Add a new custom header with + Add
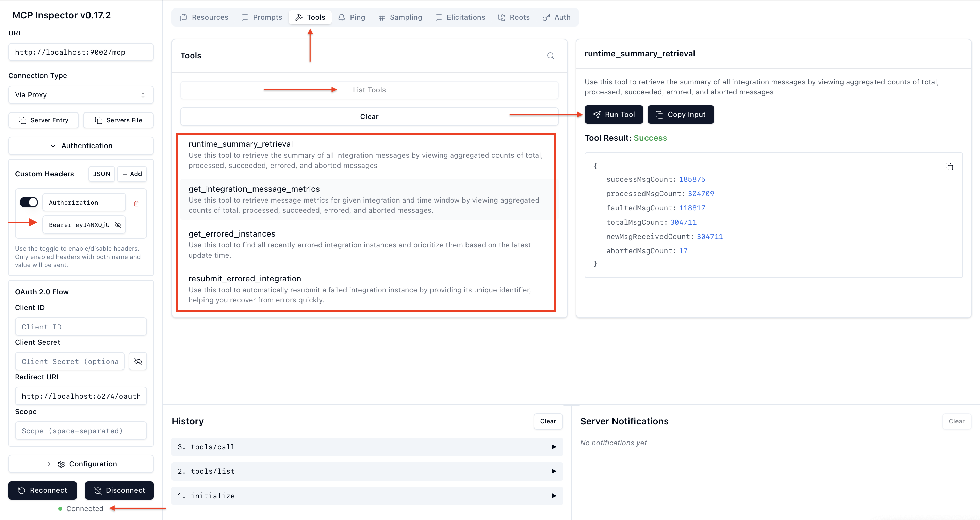This screenshot has height=520, width=980. click(x=132, y=174)
